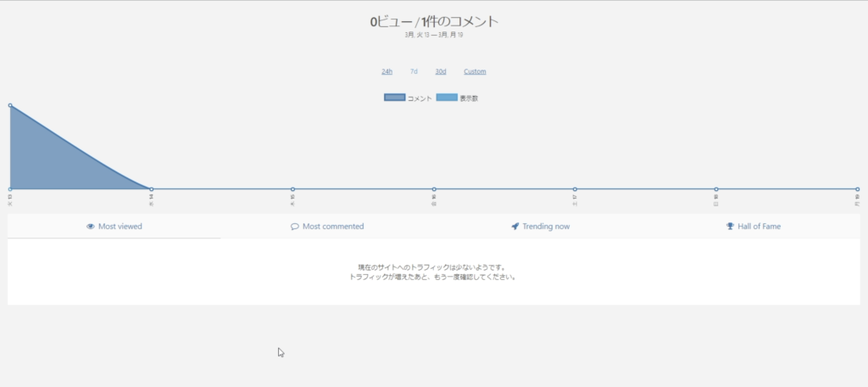The height and width of the screenshot is (387, 868).
Task: Show the Hall of Fame tab
Action: (754, 227)
